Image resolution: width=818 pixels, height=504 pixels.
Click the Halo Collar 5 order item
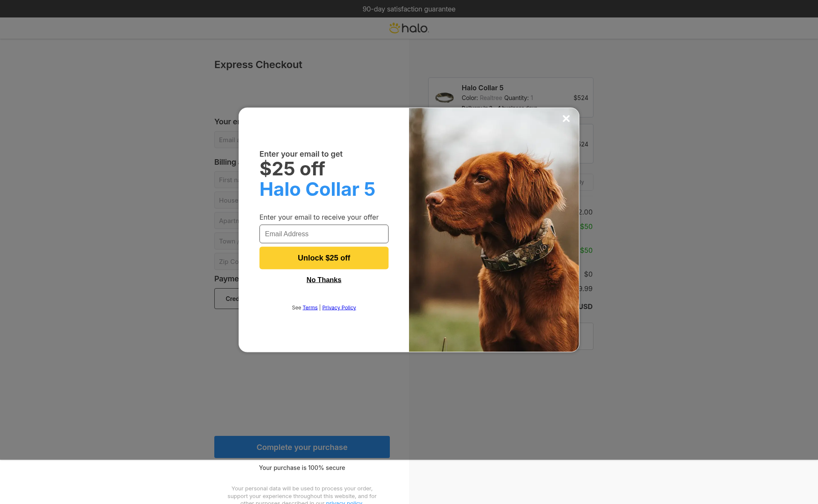click(511, 97)
